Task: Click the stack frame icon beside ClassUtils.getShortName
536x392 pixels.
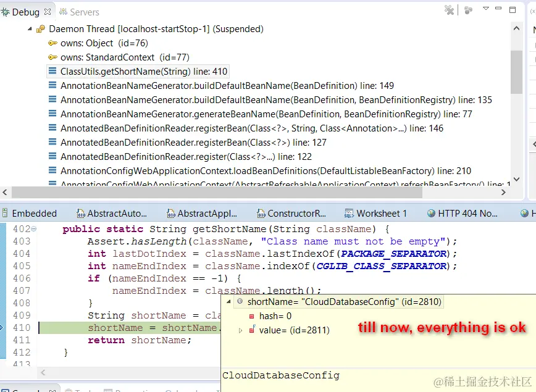Action: [x=52, y=71]
